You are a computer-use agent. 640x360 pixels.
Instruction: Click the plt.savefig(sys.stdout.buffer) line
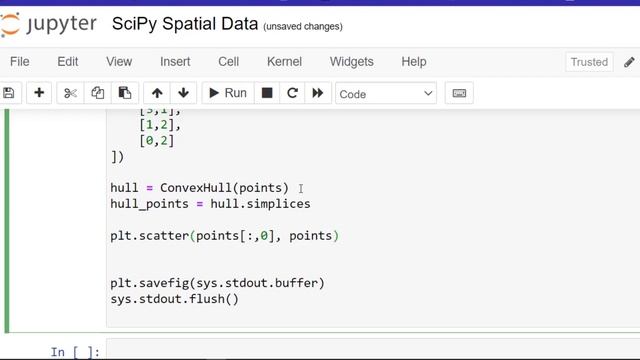[217, 283]
